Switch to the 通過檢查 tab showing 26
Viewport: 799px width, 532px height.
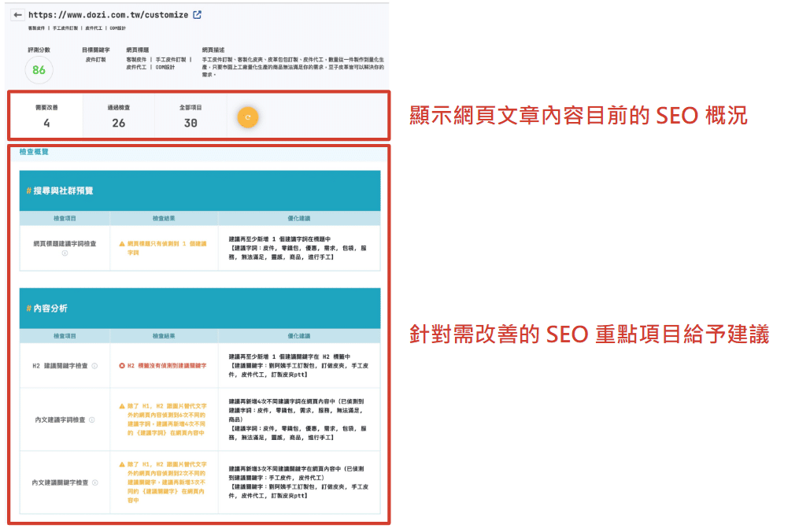118,116
